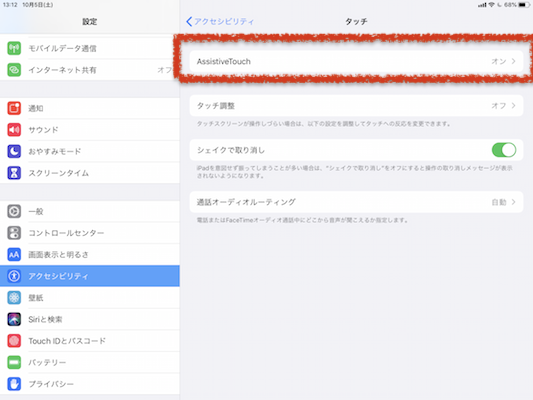Tap the Touch ID fingerprint icon
The width and height of the screenshot is (533, 400).
click(14, 341)
